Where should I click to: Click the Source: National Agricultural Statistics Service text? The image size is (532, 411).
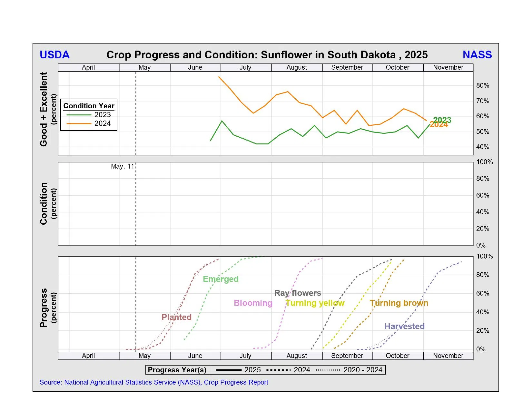pyautogui.click(x=154, y=382)
